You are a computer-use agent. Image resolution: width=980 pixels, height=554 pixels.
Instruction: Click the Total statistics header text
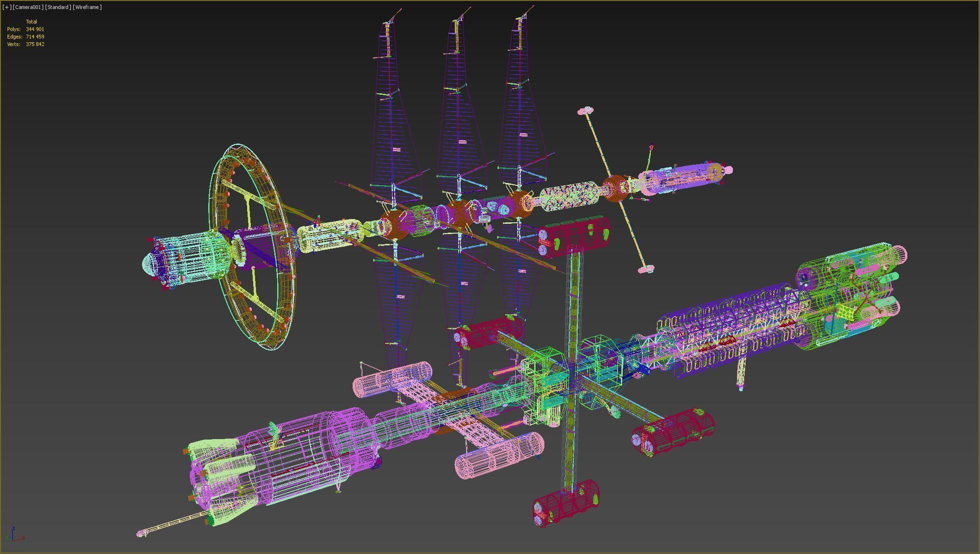pos(31,22)
